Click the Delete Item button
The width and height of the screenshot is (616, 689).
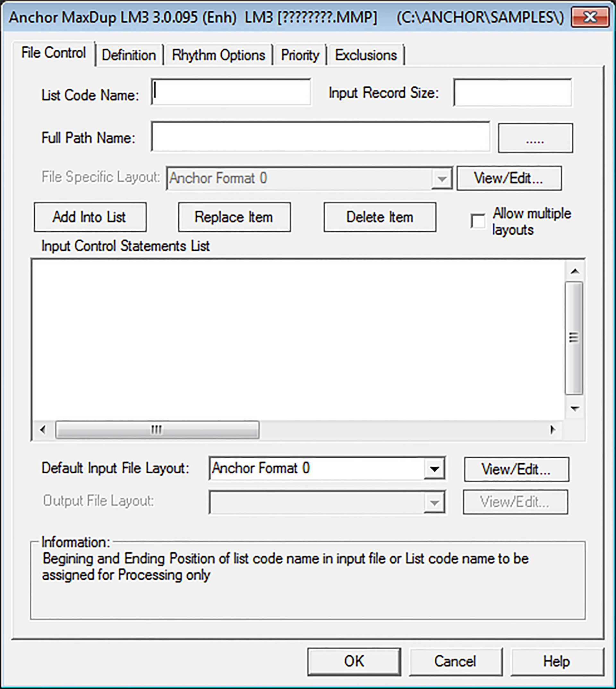380,217
